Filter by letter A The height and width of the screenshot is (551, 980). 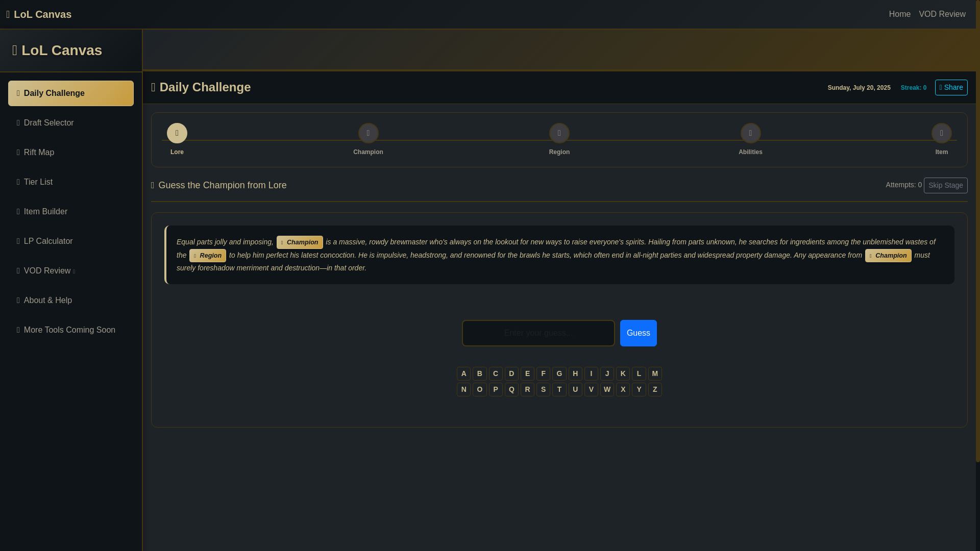463,373
